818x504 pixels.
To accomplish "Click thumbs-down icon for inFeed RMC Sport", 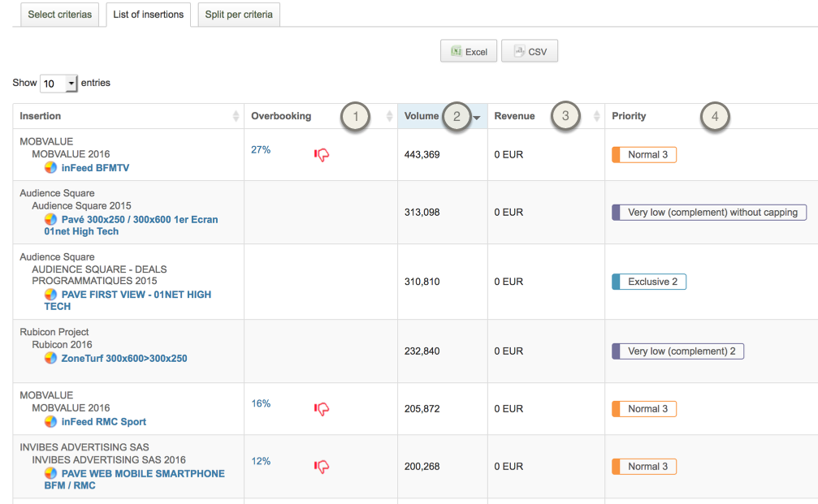I will 322,409.
